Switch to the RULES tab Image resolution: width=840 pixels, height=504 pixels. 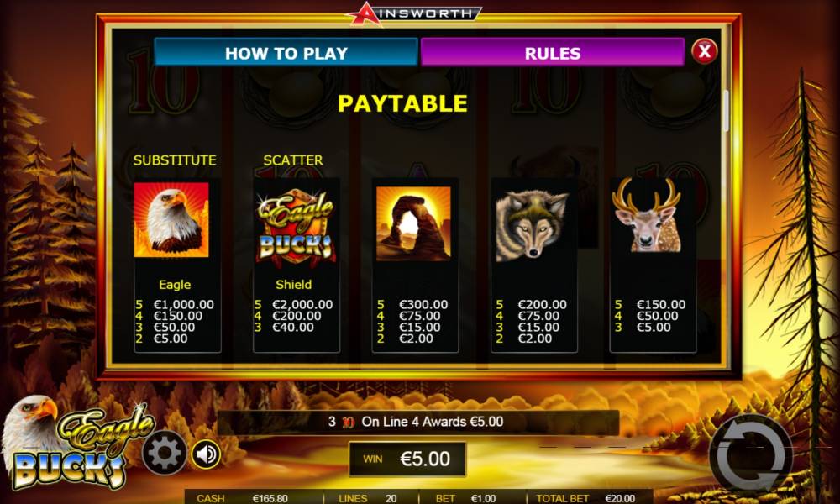(x=553, y=52)
